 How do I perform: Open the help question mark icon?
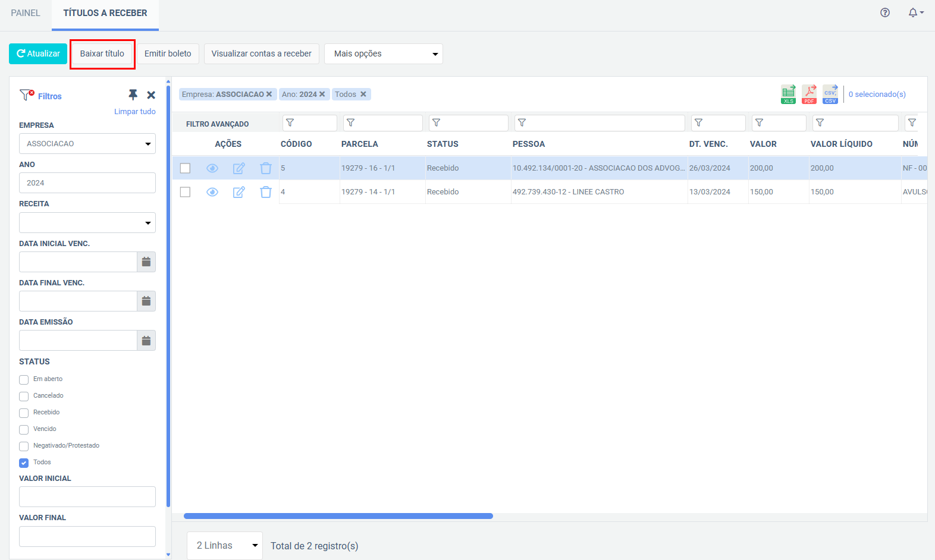pyautogui.click(x=885, y=12)
